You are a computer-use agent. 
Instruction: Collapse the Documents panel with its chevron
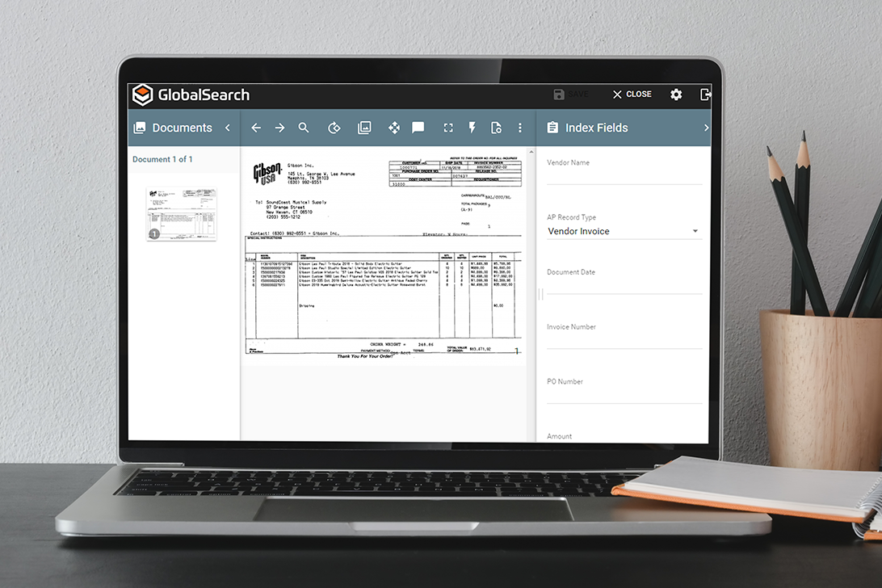coord(227,128)
